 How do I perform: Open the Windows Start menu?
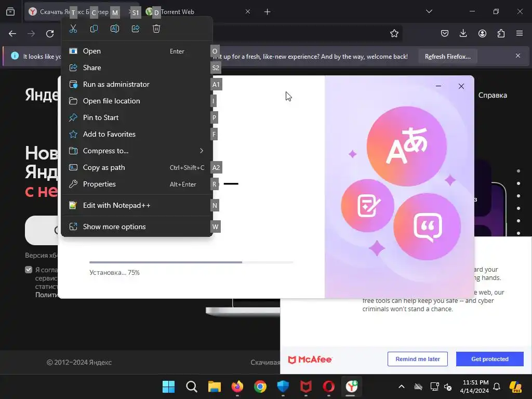169,387
